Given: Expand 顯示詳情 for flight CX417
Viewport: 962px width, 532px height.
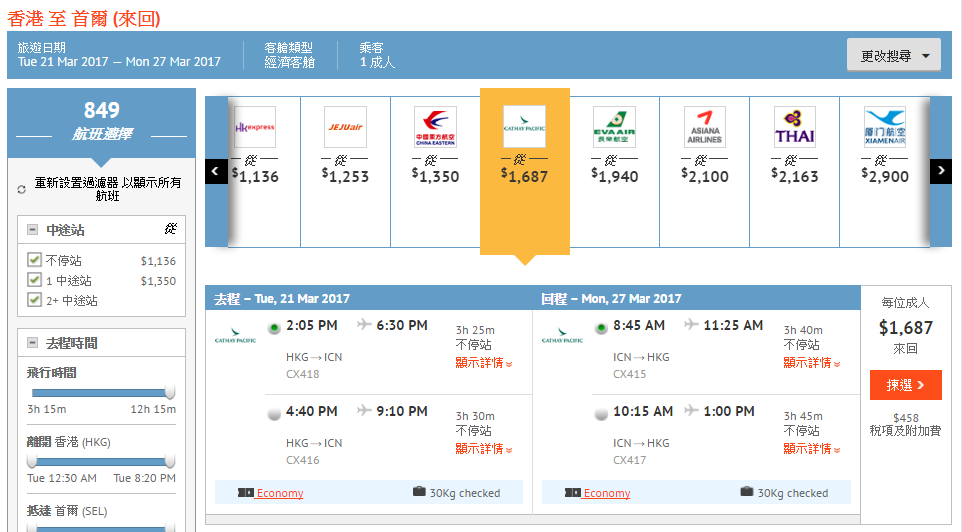Looking at the screenshot, I should pyautogui.click(x=812, y=449).
